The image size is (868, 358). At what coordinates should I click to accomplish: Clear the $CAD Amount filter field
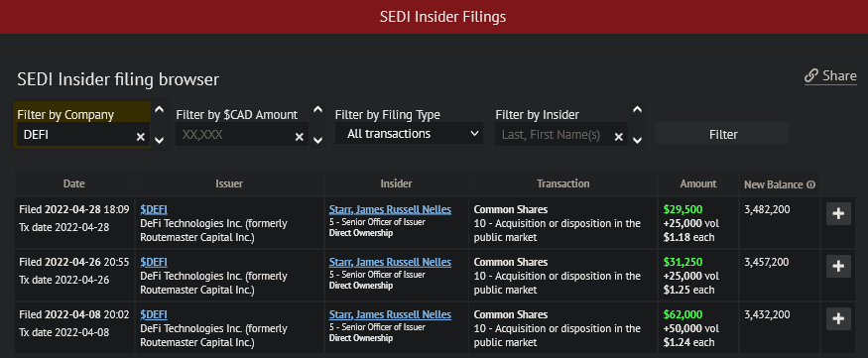point(299,137)
